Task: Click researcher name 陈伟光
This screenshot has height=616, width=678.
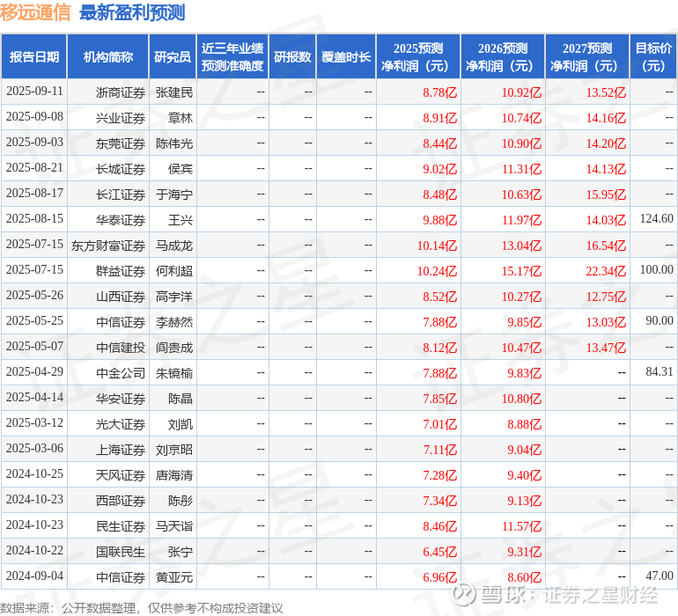Action: point(174,143)
